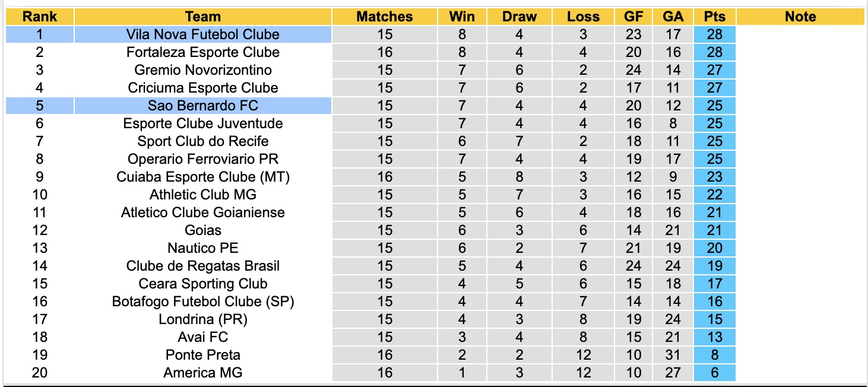Click America MG team name
This screenshot has height=387, width=868.
[x=203, y=373]
